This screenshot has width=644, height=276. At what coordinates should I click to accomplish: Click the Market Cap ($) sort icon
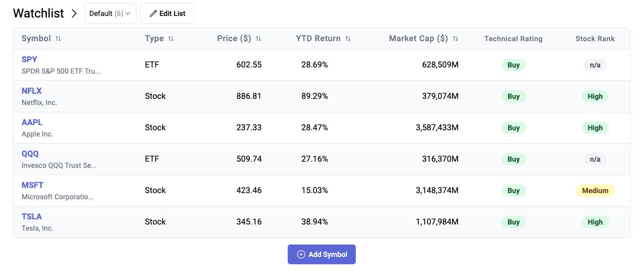[455, 39]
